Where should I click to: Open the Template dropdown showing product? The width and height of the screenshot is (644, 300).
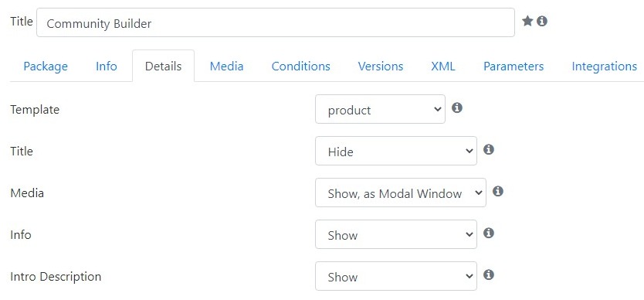coord(380,109)
